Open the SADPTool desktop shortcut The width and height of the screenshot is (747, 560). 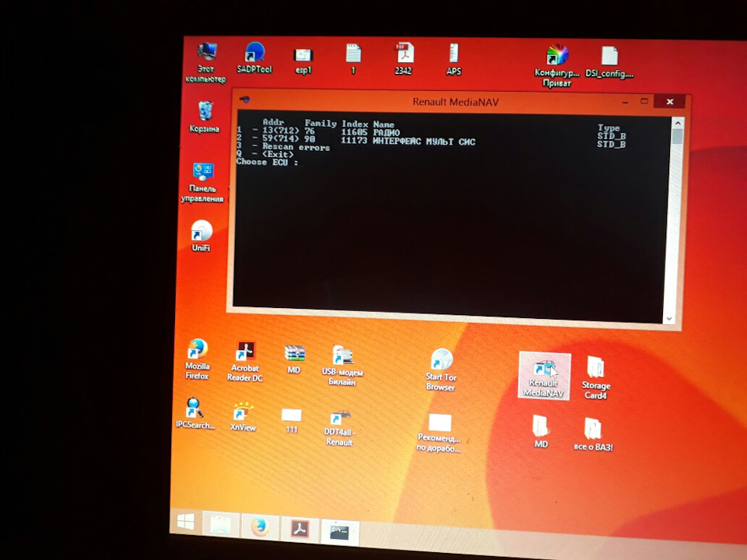click(254, 56)
